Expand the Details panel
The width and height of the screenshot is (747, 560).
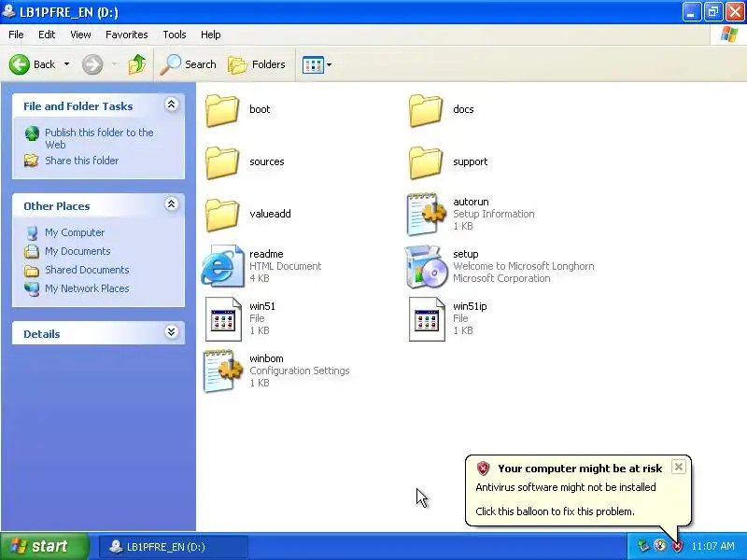pos(172,332)
